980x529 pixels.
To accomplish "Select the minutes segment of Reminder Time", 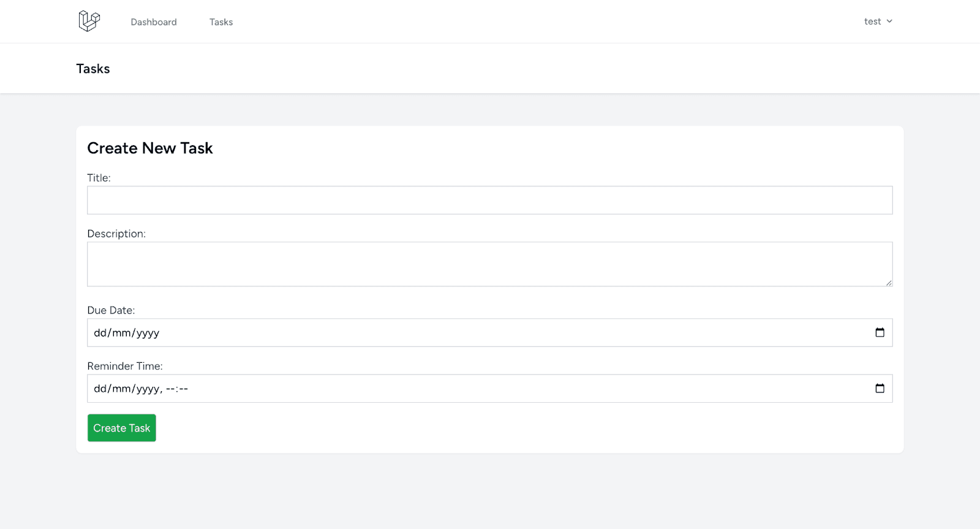I will 183,389.
